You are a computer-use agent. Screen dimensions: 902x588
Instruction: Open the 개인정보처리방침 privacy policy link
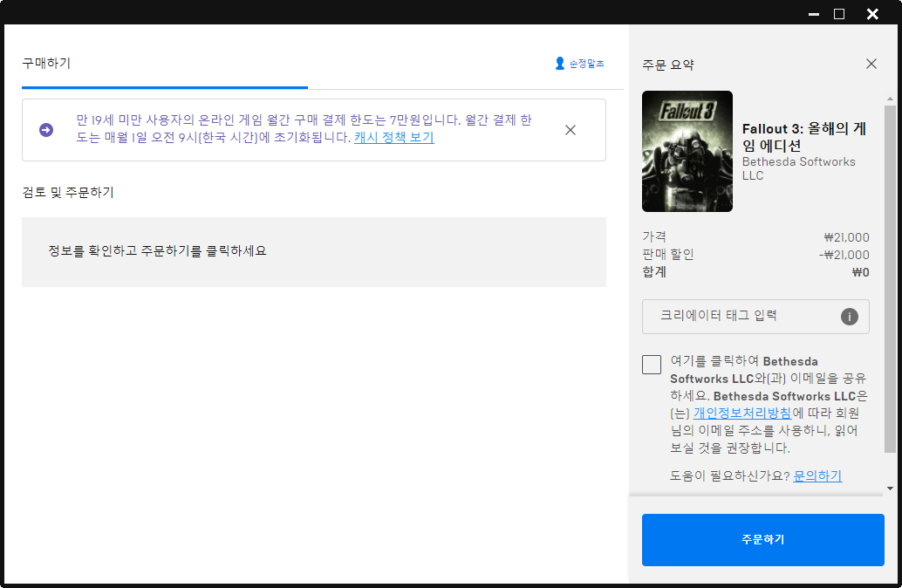pos(742,414)
